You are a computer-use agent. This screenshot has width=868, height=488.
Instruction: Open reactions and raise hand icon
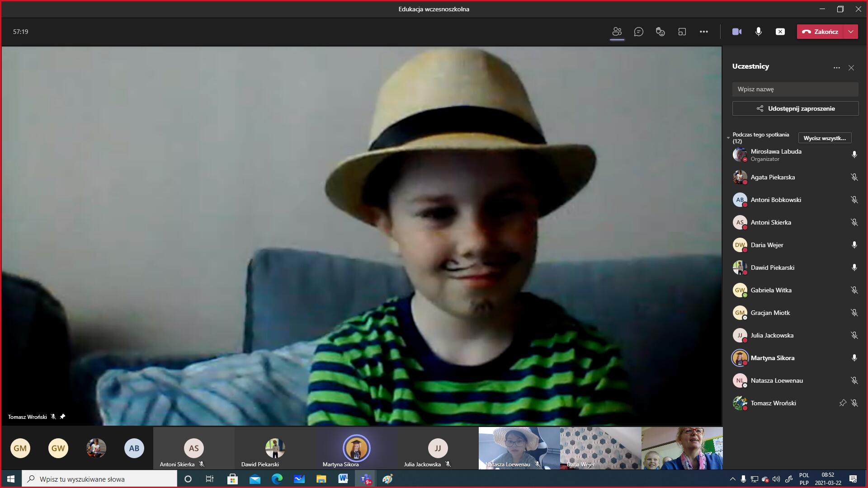660,32
